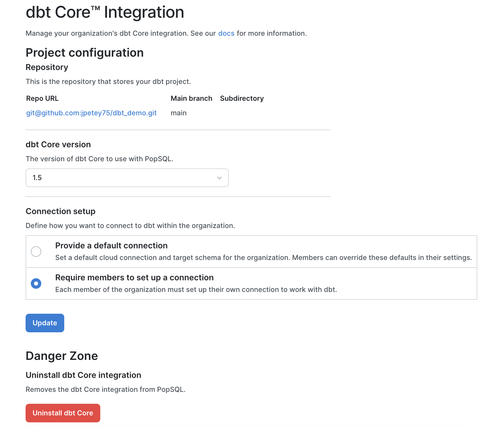
Task: Click the Project configuration heading
Action: (x=85, y=53)
